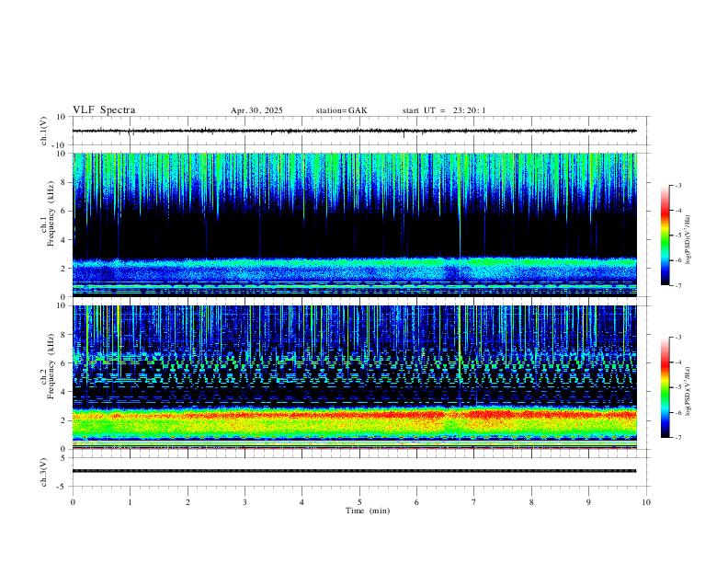Click the "-6" tick on the lower colorbar
Image resolution: width=728 pixels, height=563 pixels.
click(x=678, y=412)
